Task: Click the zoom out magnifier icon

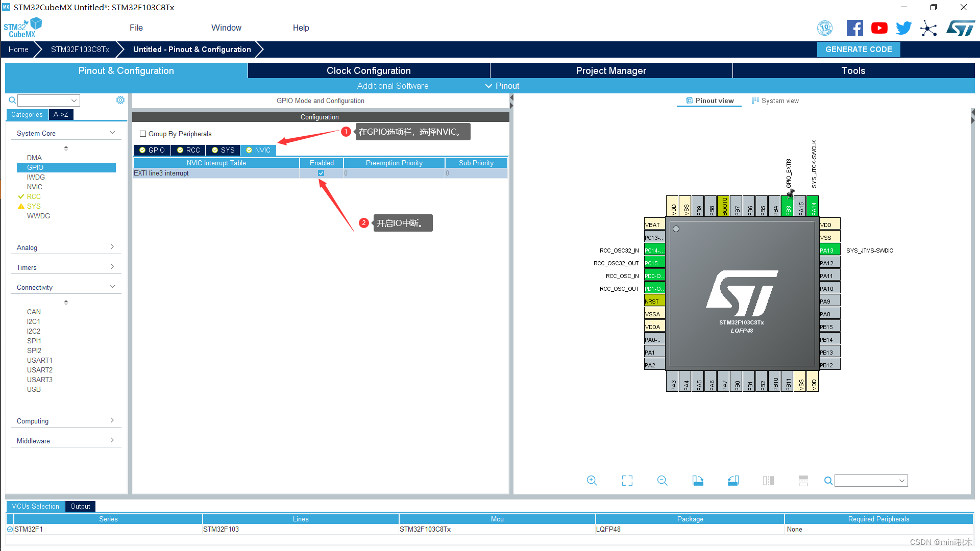Action: [663, 481]
